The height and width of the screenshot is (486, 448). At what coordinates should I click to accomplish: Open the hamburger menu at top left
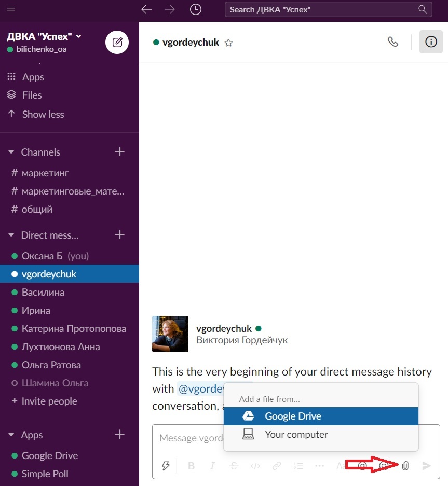click(11, 9)
